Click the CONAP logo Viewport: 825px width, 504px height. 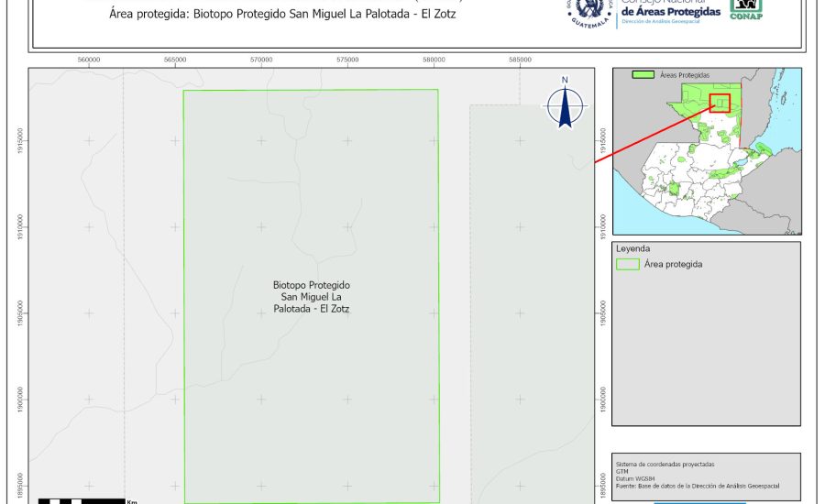tap(746, 8)
